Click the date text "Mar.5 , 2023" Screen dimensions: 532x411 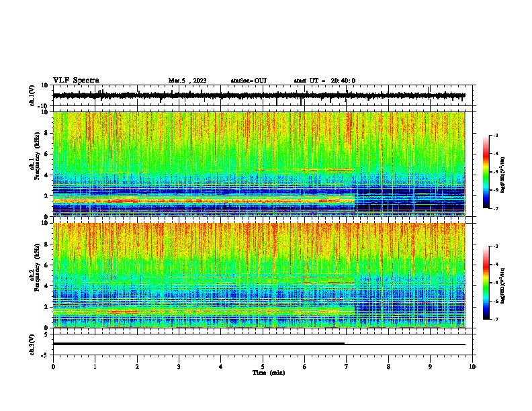click(187, 81)
